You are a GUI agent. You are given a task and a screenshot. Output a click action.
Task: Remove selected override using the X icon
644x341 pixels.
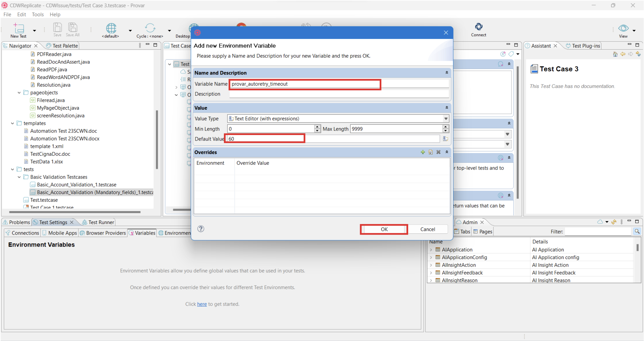click(x=438, y=152)
